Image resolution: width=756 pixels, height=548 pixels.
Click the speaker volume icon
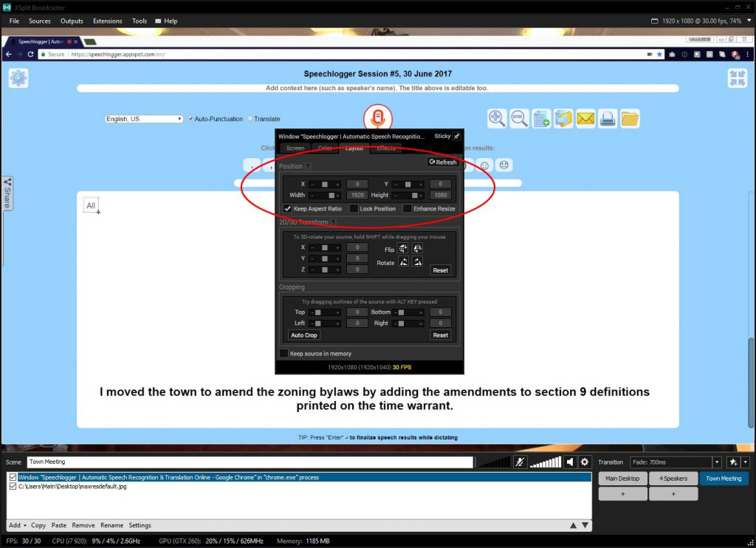[570, 462]
